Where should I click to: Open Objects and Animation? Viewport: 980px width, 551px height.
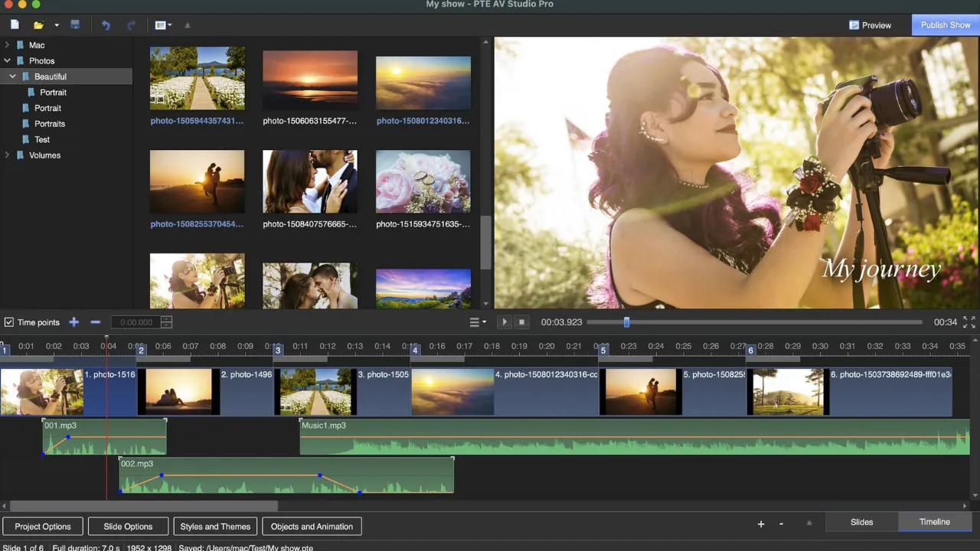[312, 527]
